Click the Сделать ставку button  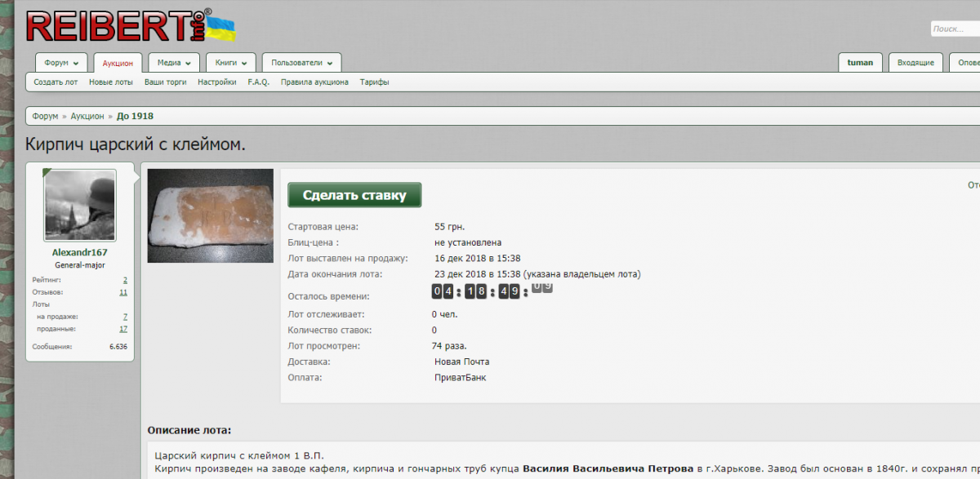tap(354, 195)
